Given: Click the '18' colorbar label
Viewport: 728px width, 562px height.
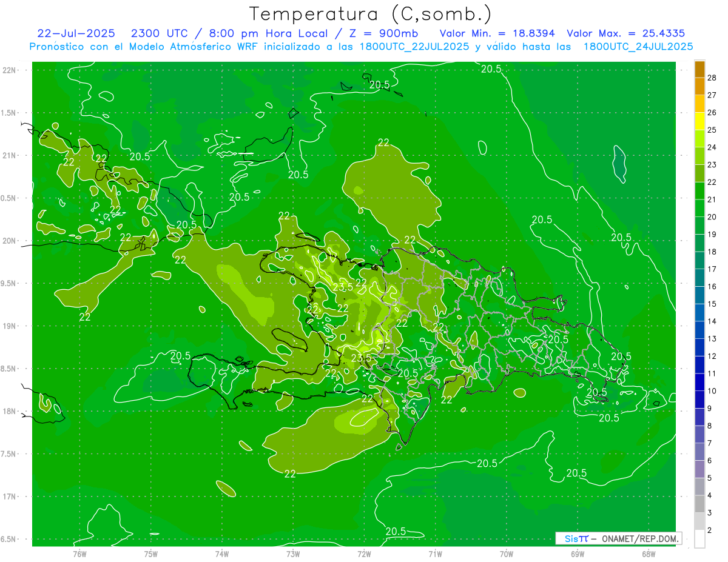Looking at the screenshot, I should (x=712, y=252).
